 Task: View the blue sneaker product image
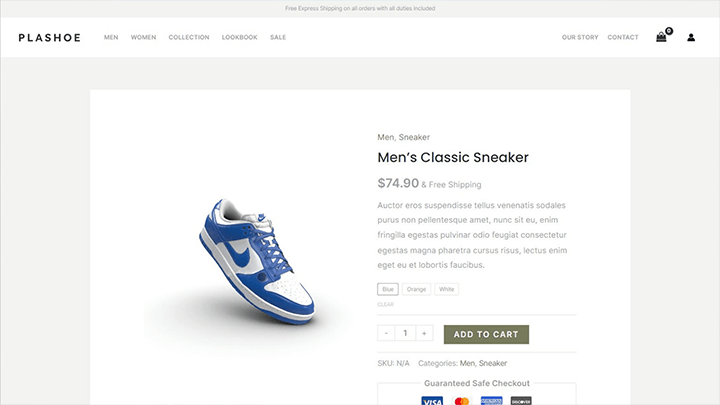click(257, 261)
